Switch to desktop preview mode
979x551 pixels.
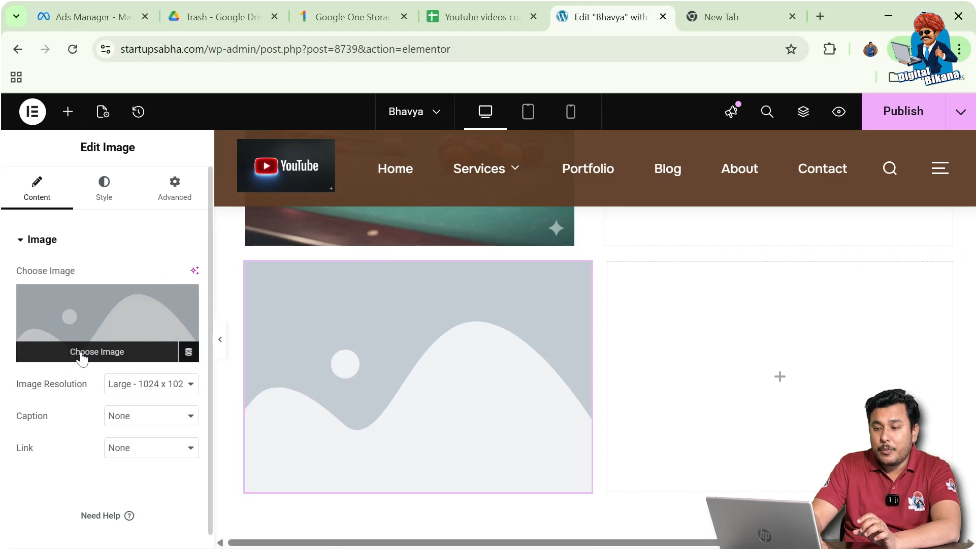tap(485, 112)
